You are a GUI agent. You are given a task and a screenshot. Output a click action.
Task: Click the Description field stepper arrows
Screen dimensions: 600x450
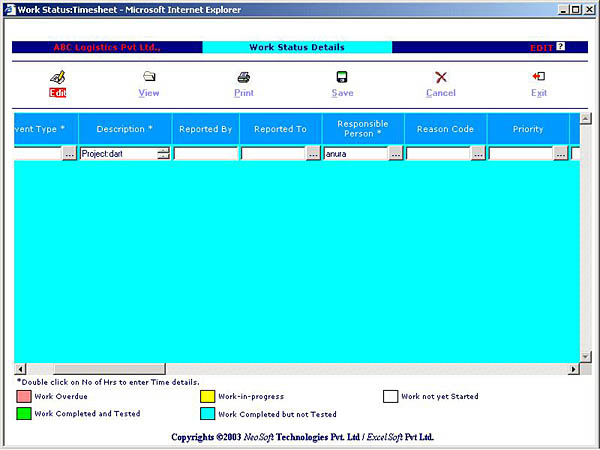[163, 154]
